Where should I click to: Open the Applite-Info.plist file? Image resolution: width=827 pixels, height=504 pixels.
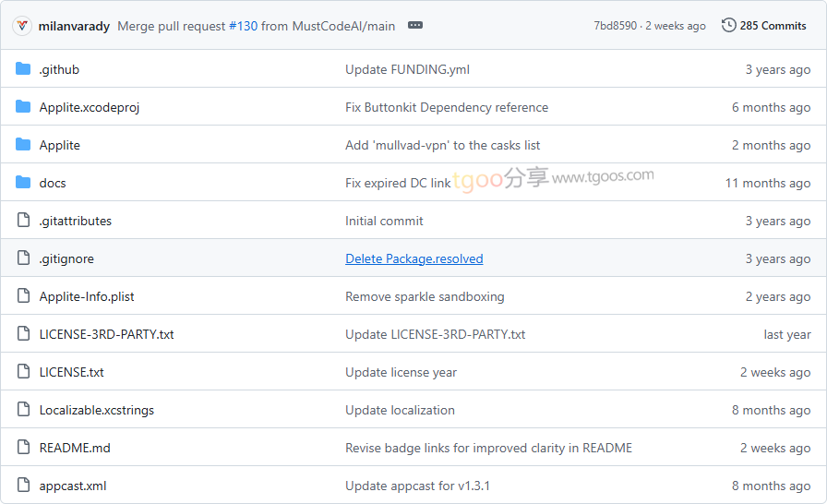pyautogui.click(x=87, y=296)
